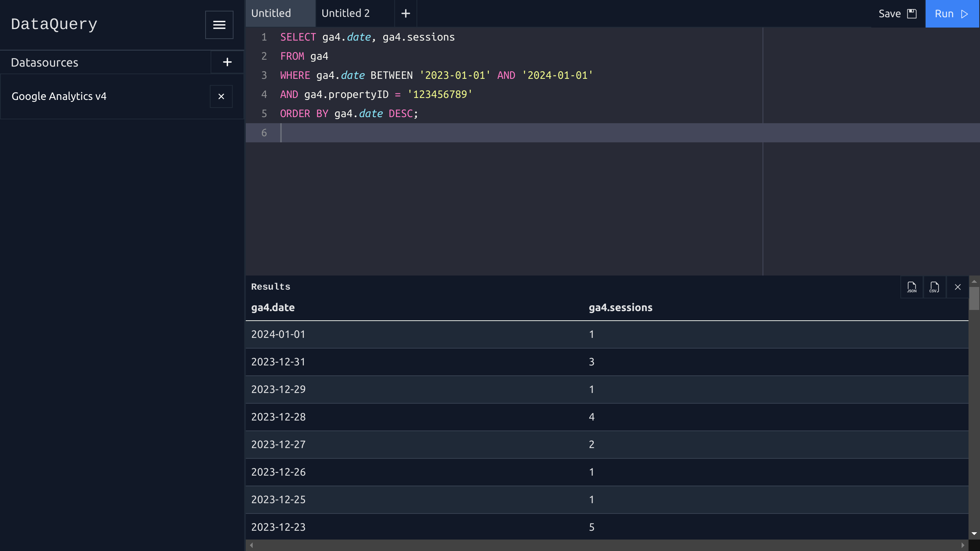Viewport: 980px width, 551px height.
Task: Place cursor on editor line 6
Action: coord(459,133)
